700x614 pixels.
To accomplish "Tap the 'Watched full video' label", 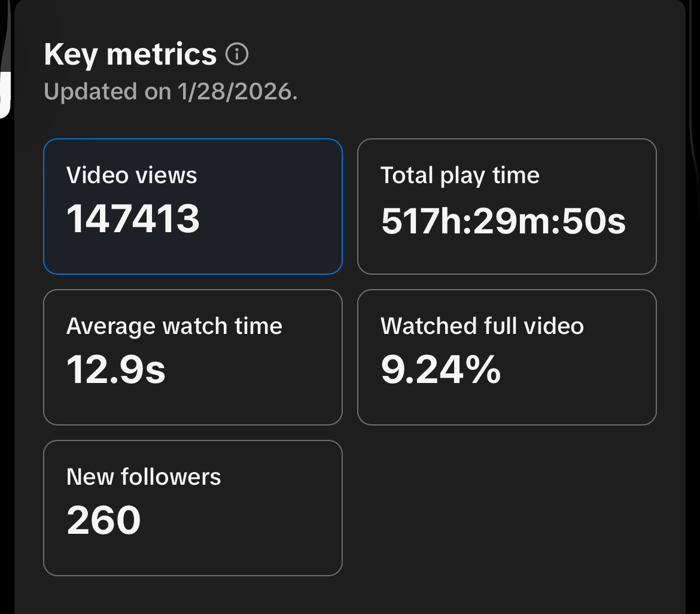I will coord(482,326).
